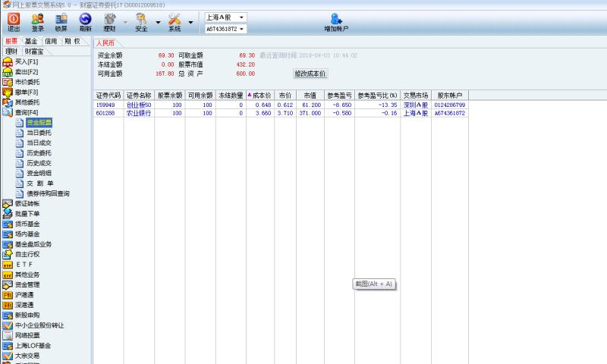Sort by the 参考盈亏比(%) column header

point(377,95)
